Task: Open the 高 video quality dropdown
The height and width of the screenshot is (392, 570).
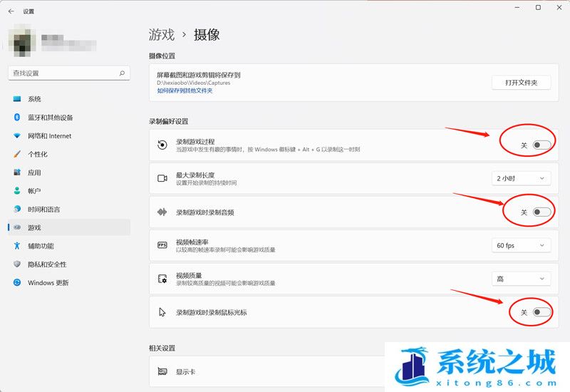Action: [521, 279]
